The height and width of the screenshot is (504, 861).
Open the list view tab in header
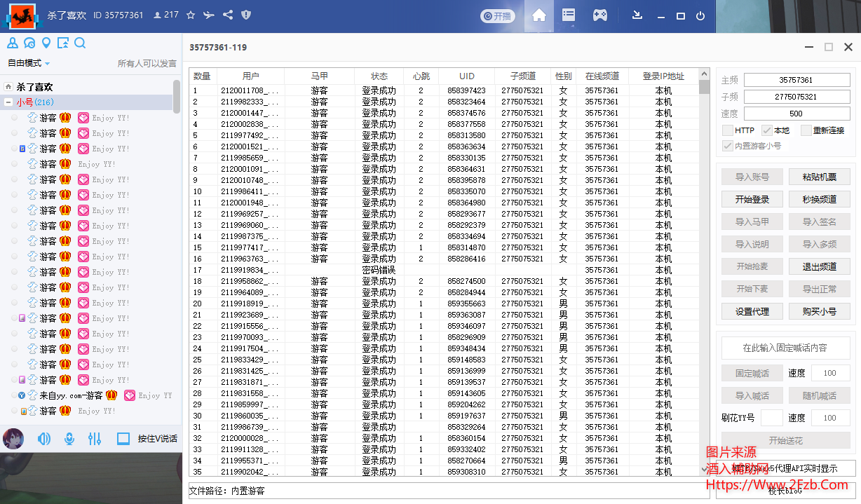tap(569, 15)
